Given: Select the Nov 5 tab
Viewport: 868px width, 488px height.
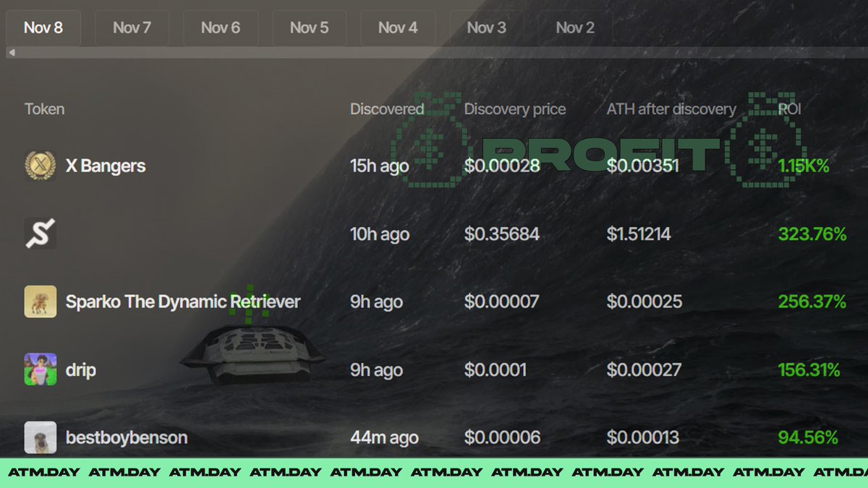Looking at the screenshot, I should [x=309, y=27].
